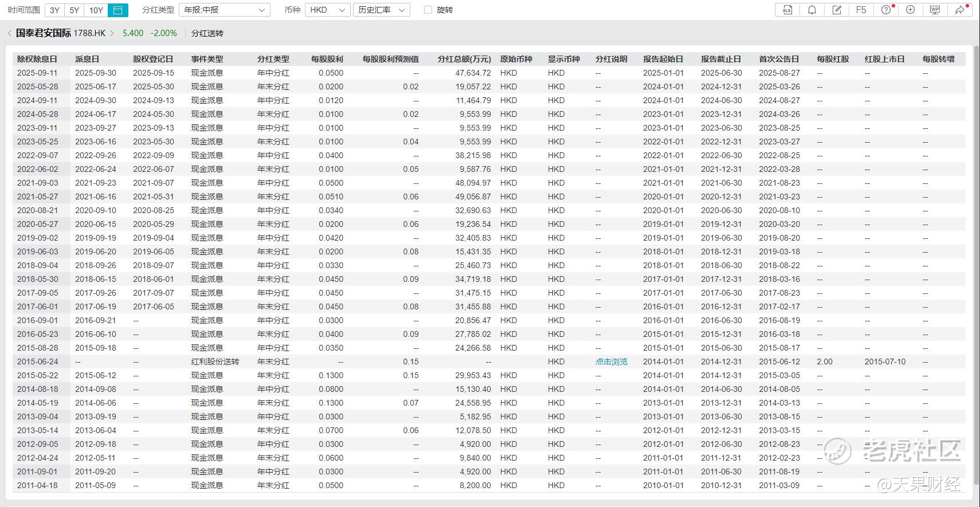Click 红股上市日 column header
980x507 pixels.
(885, 59)
